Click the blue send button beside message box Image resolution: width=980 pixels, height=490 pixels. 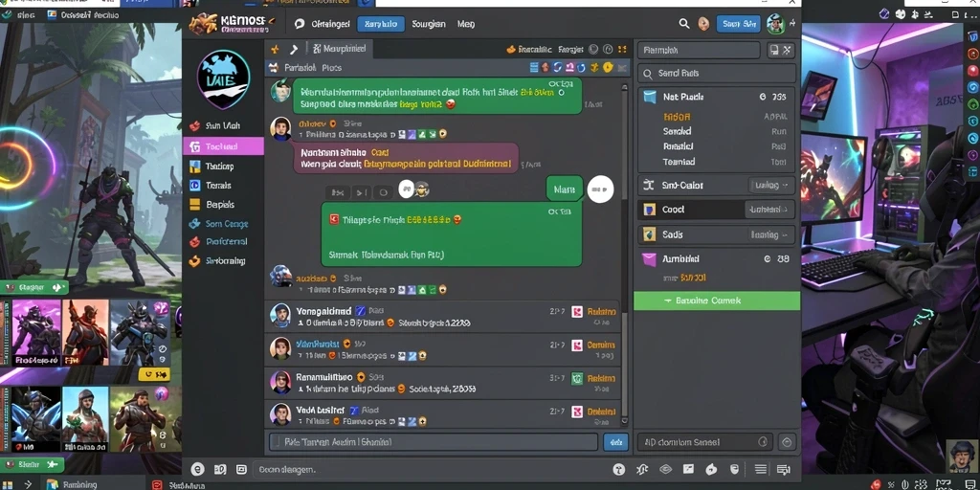[x=615, y=442]
